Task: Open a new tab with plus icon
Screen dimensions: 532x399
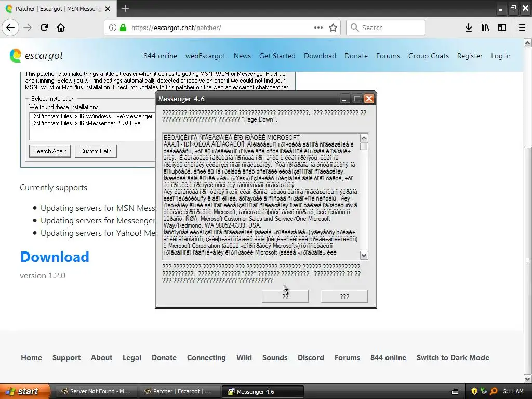Action: point(125,8)
